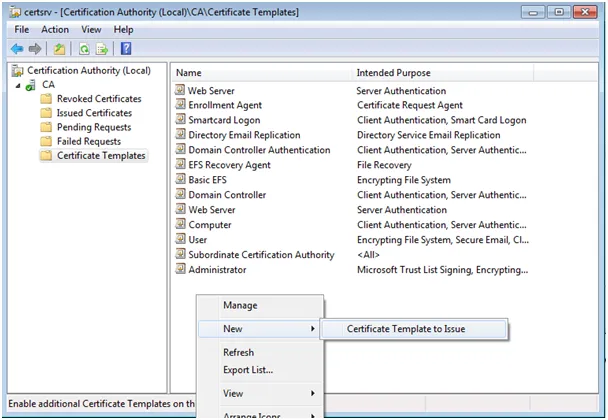Click the Forward arrow toolbar icon
The image size is (608, 420).
pyautogui.click(x=35, y=49)
